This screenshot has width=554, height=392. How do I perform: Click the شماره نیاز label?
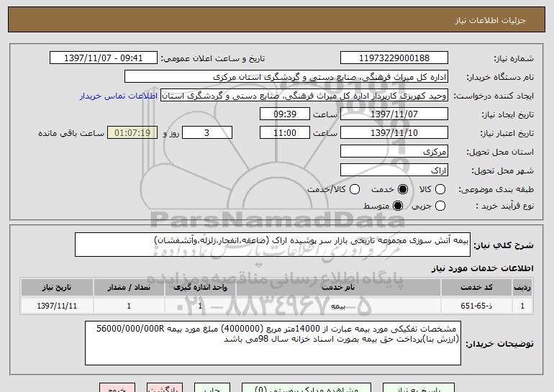pyautogui.click(x=514, y=58)
